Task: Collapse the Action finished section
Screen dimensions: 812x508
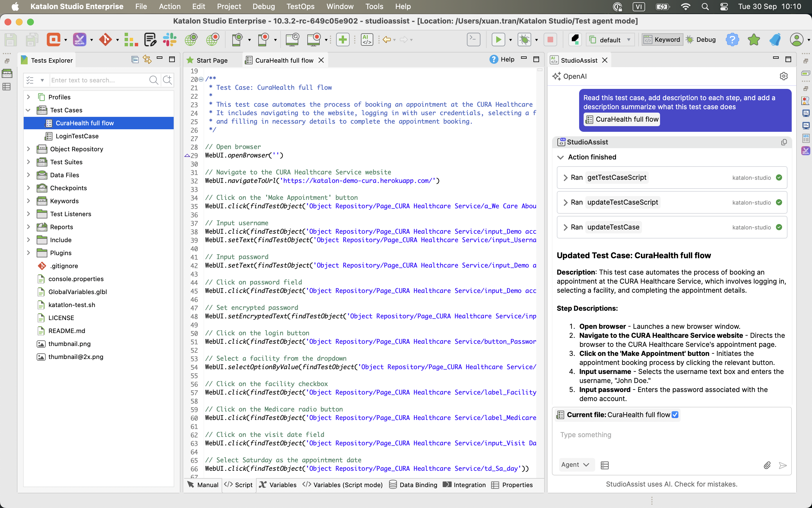Action: coord(560,157)
